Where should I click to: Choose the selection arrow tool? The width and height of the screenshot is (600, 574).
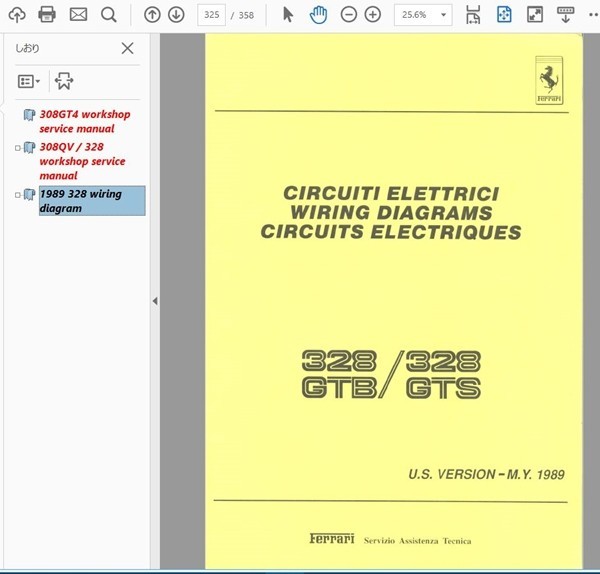point(288,15)
